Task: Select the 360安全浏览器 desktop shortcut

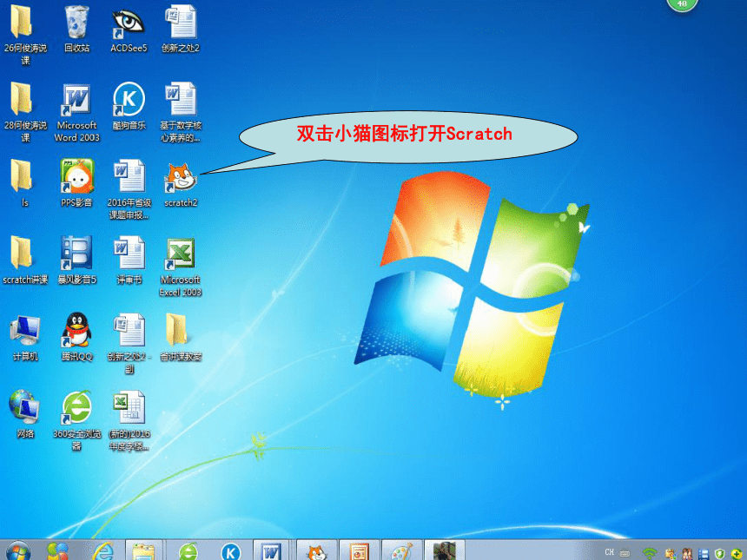Action: [x=76, y=407]
